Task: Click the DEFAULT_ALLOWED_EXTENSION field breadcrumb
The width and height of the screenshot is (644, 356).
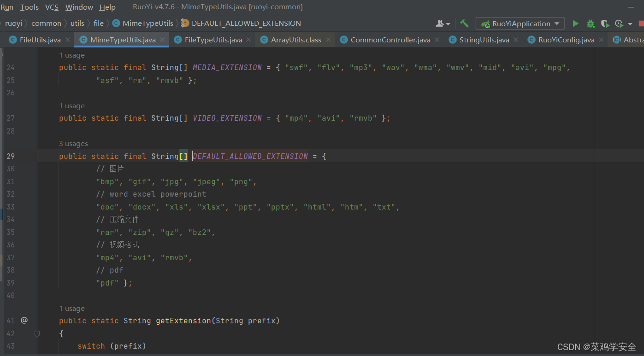Action: point(241,23)
